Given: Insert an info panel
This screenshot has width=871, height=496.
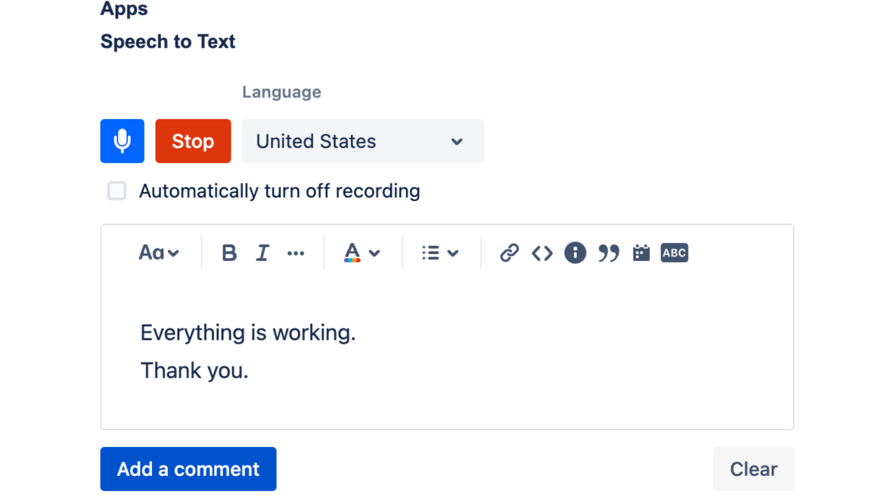Looking at the screenshot, I should pos(575,253).
